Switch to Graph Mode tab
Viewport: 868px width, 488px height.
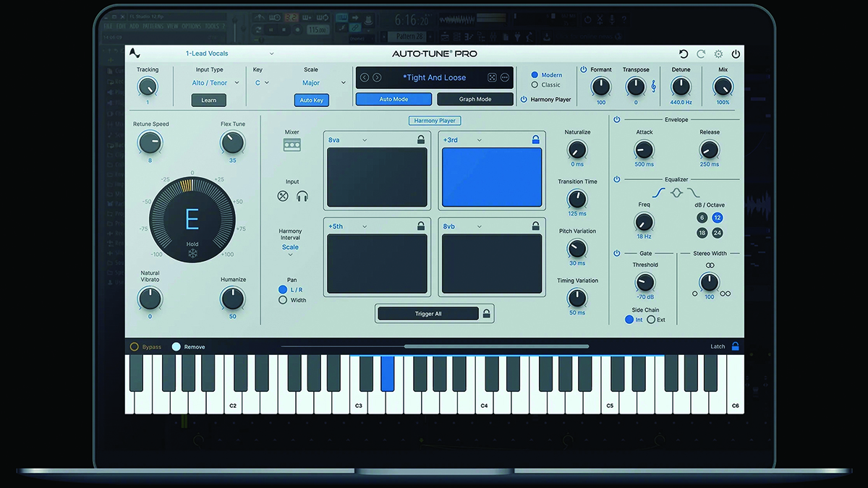click(x=475, y=99)
